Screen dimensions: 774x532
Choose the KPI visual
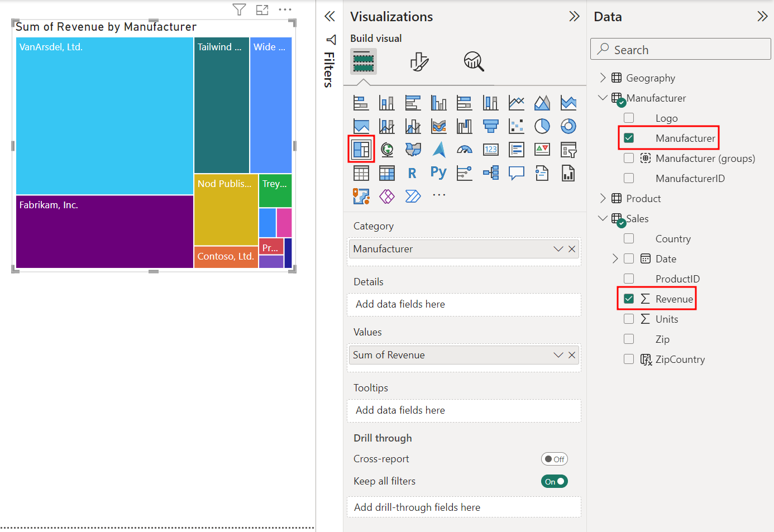point(542,149)
